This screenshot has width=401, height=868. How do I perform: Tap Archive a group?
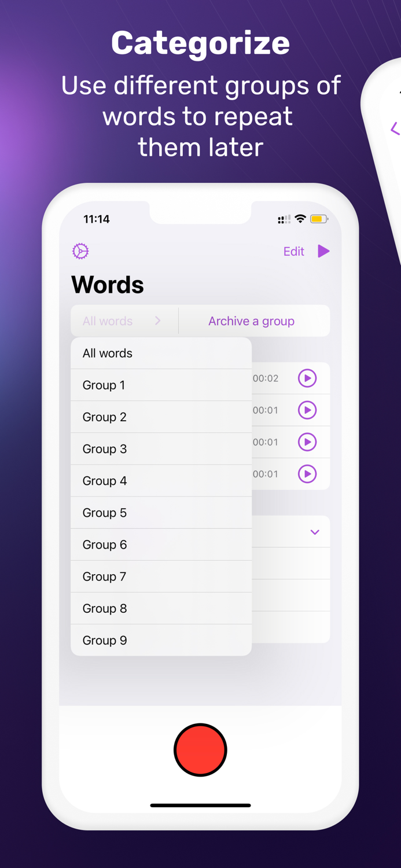coord(251,321)
